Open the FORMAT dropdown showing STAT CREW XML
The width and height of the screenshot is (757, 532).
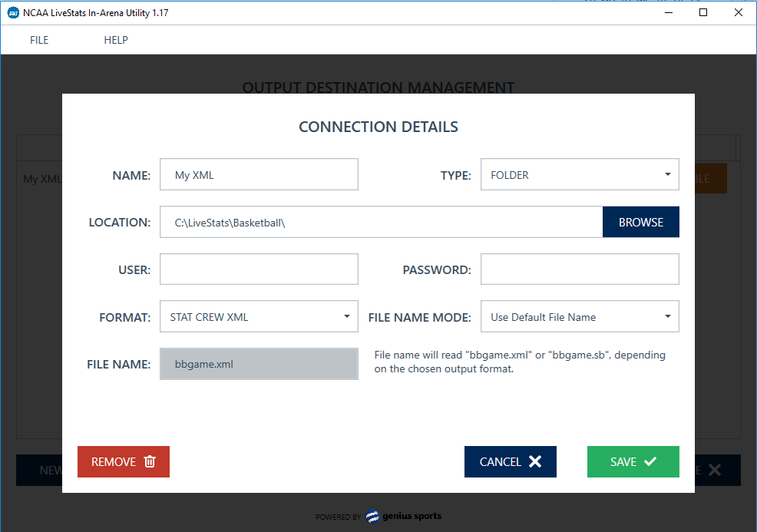[259, 316]
